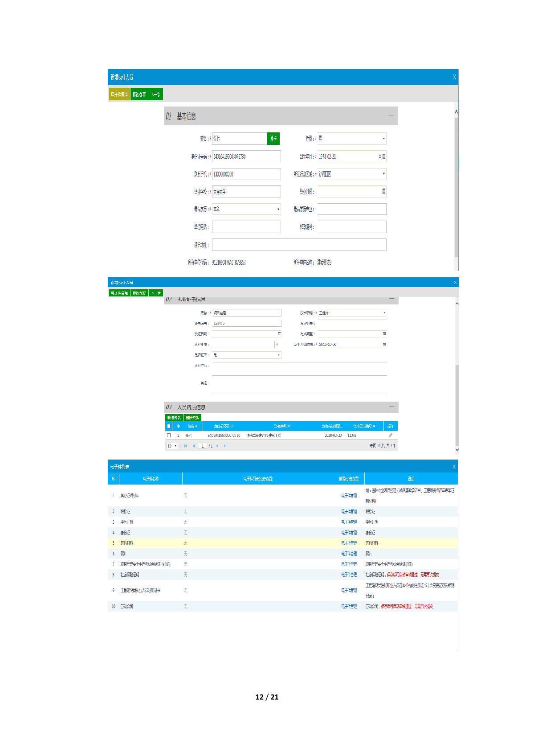
Task: Go to first page in pager
Action: [x=185, y=446]
